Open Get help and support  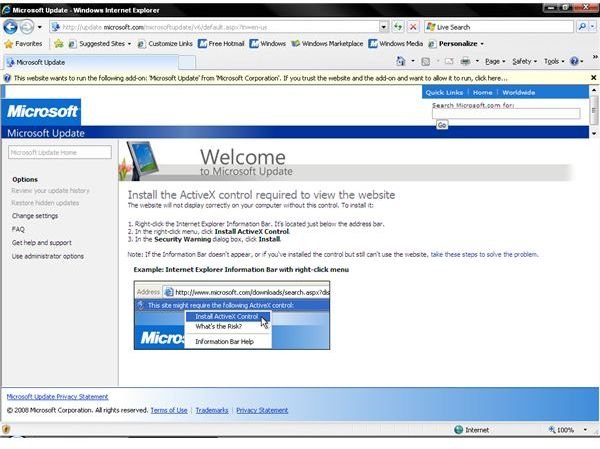[42, 243]
